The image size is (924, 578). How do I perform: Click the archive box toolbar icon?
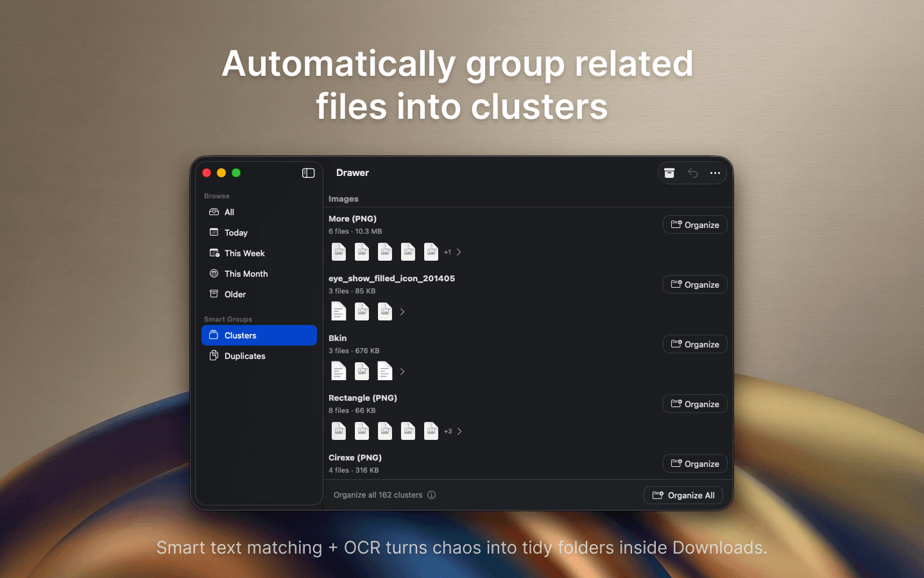pos(669,173)
